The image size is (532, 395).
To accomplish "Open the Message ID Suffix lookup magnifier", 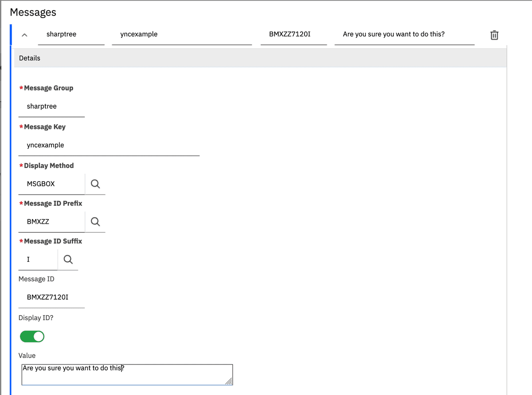I will tap(68, 259).
